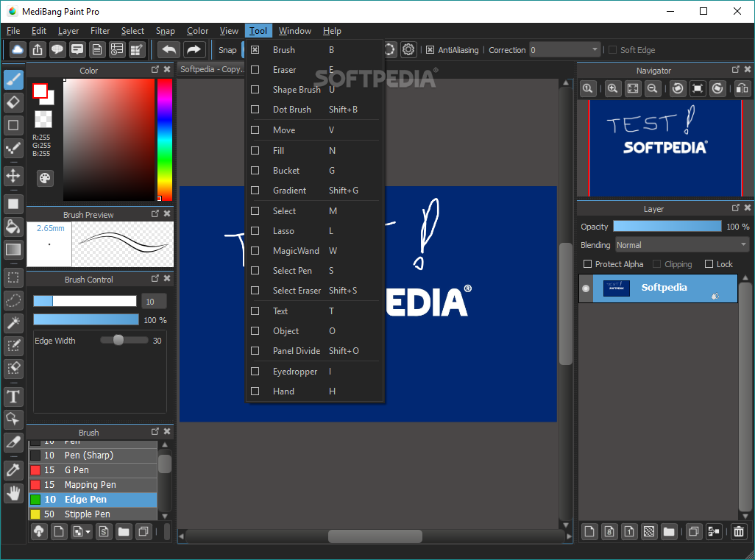Check the Fill box in Tool menu
The width and height of the screenshot is (755, 560).
(255, 151)
